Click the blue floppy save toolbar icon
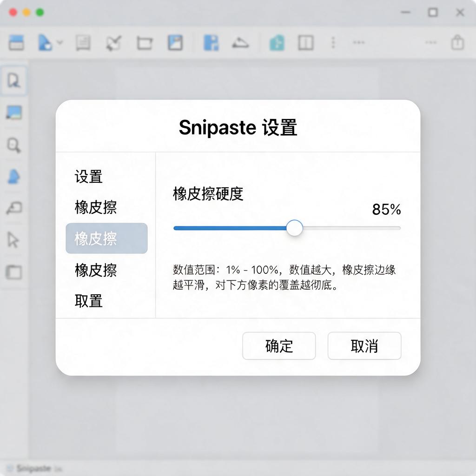 (211, 42)
